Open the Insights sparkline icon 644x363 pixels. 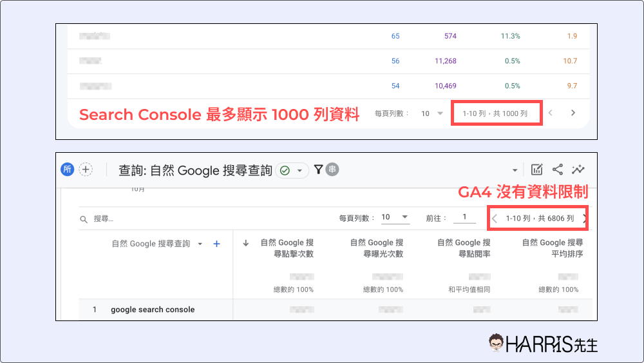pyautogui.click(x=578, y=170)
